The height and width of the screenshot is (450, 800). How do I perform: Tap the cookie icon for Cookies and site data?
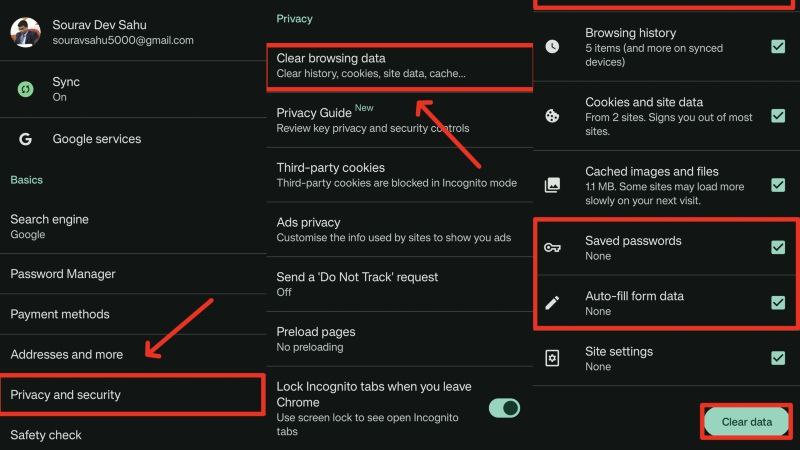552,116
